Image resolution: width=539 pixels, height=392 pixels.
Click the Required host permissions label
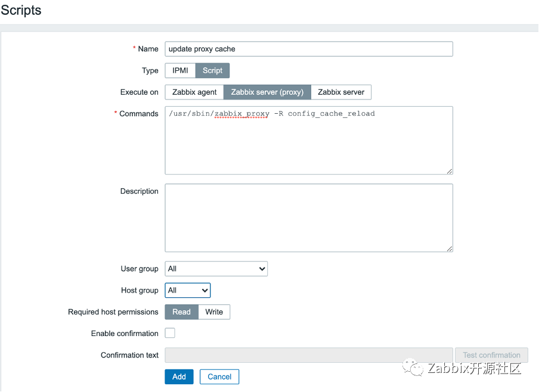click(x=113, y=312)
